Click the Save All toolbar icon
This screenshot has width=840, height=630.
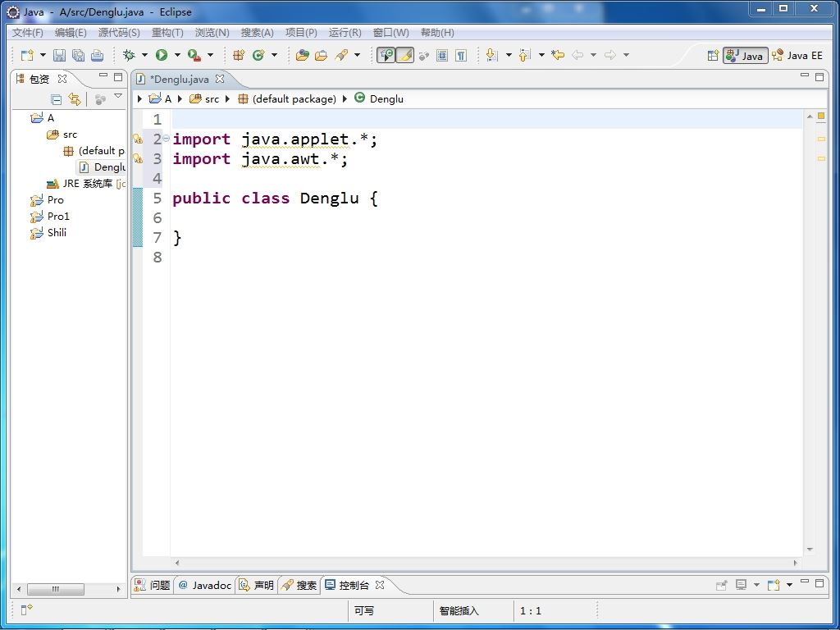click(x=78, y=55)
